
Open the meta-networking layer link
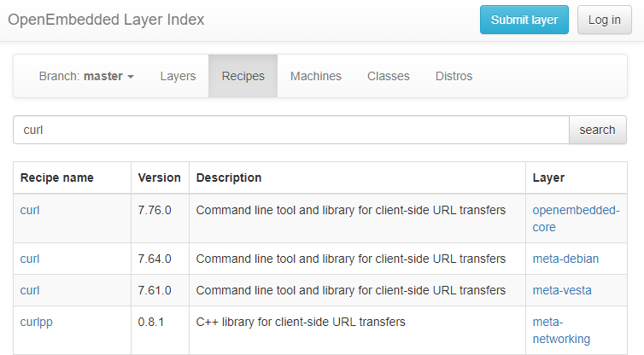coord(561,330)
